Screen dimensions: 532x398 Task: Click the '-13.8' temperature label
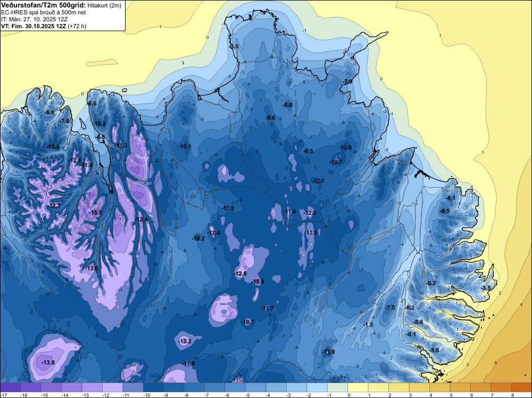click(x=48, y=362)
